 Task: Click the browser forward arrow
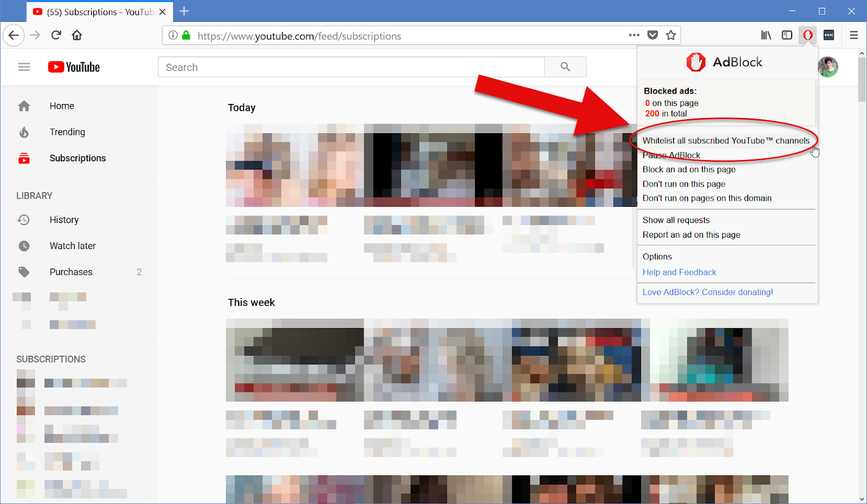tap(35, 36)
